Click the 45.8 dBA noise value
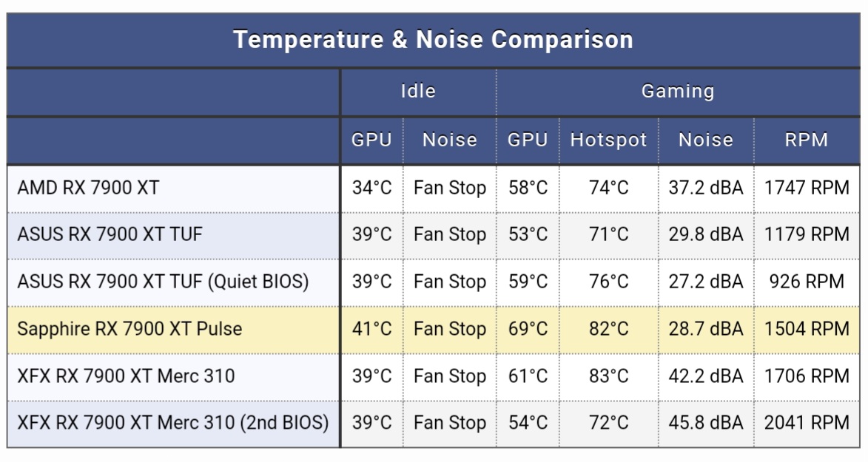 (705, 423)
